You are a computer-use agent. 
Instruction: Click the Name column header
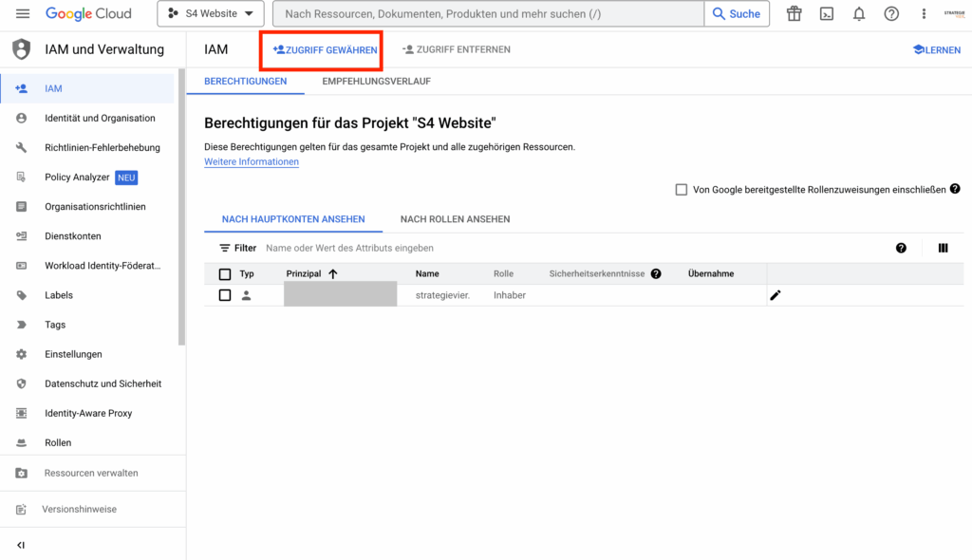pos(427,274)
